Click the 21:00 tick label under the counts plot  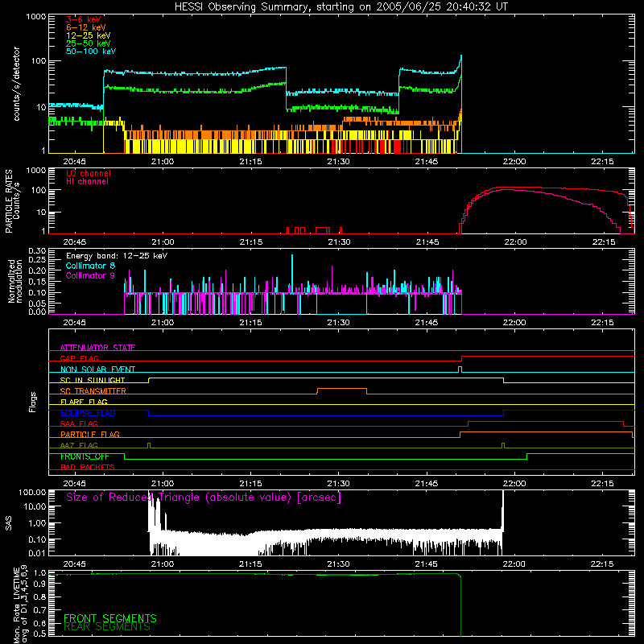coord(163,162)
